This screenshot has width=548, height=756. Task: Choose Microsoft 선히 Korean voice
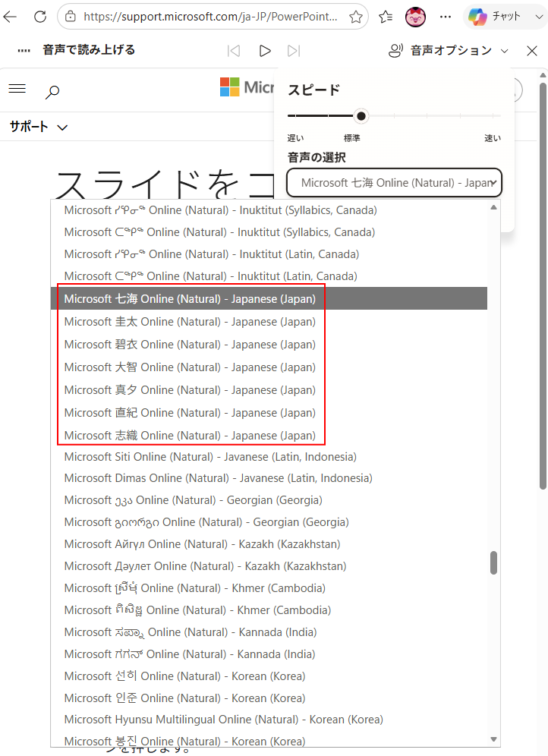tap(269, 676)
